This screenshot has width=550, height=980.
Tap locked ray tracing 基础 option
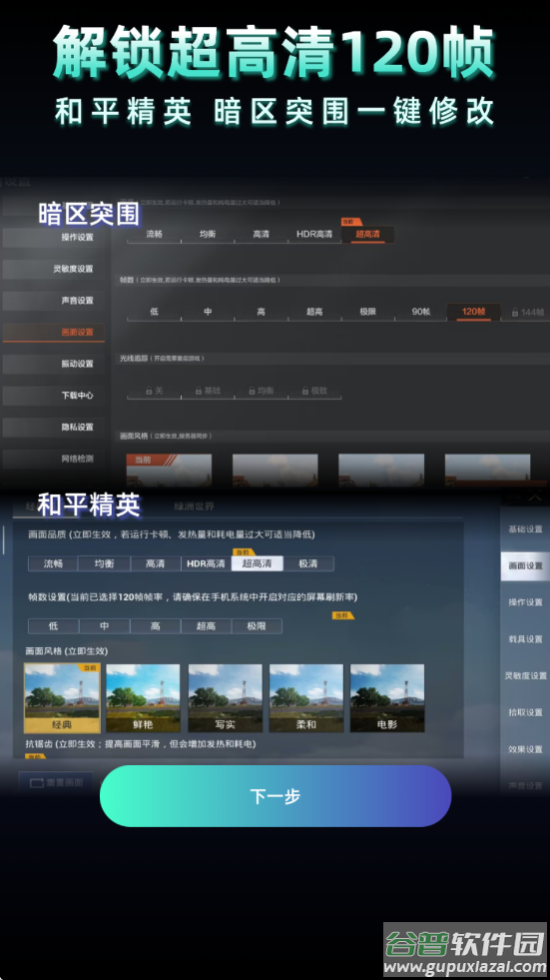tap(208, 390)
